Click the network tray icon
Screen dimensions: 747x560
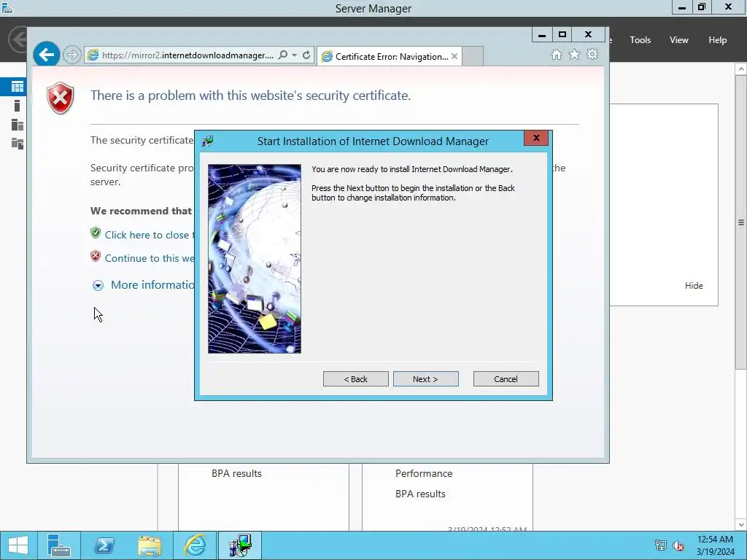(x=660, y=545)
